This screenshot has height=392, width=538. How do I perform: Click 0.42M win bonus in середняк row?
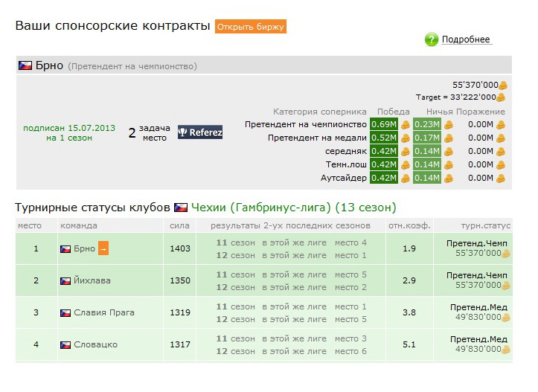pyautogui.click(x=384, y=151)
